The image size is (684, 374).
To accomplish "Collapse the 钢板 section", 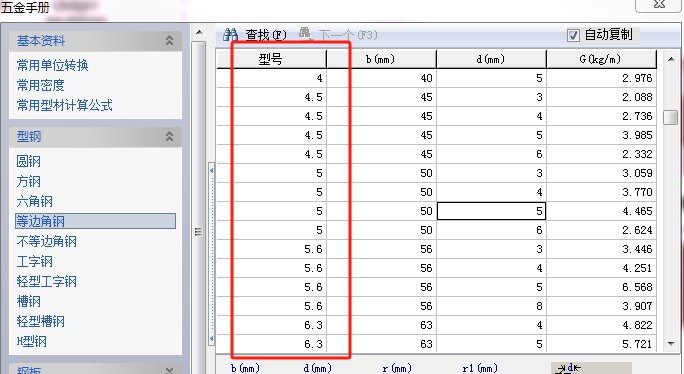I will (169, 370).
